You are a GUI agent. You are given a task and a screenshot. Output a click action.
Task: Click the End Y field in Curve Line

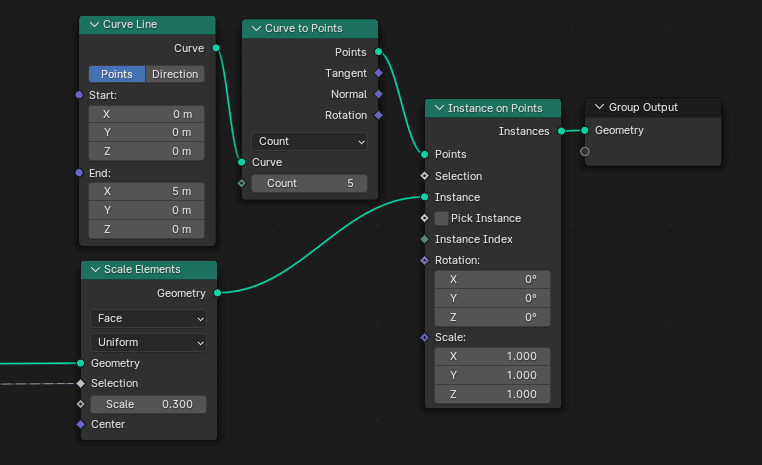[146, 210]
